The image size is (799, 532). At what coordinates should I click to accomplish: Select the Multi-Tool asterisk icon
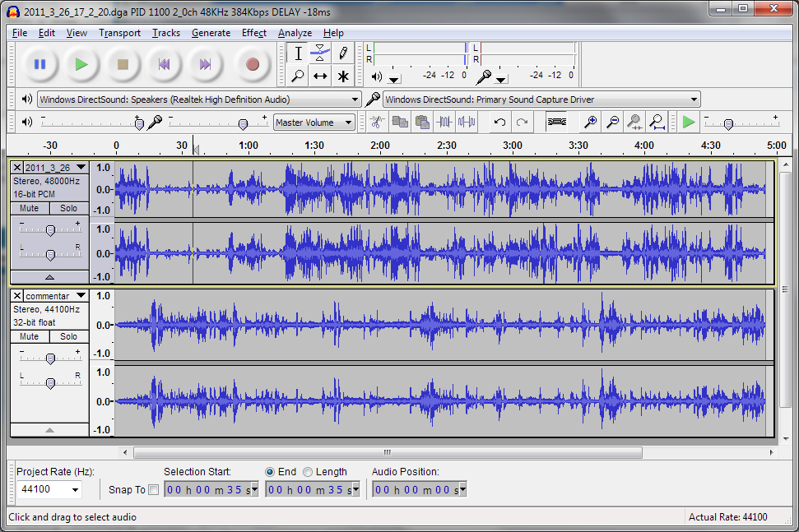coord(342,76)
